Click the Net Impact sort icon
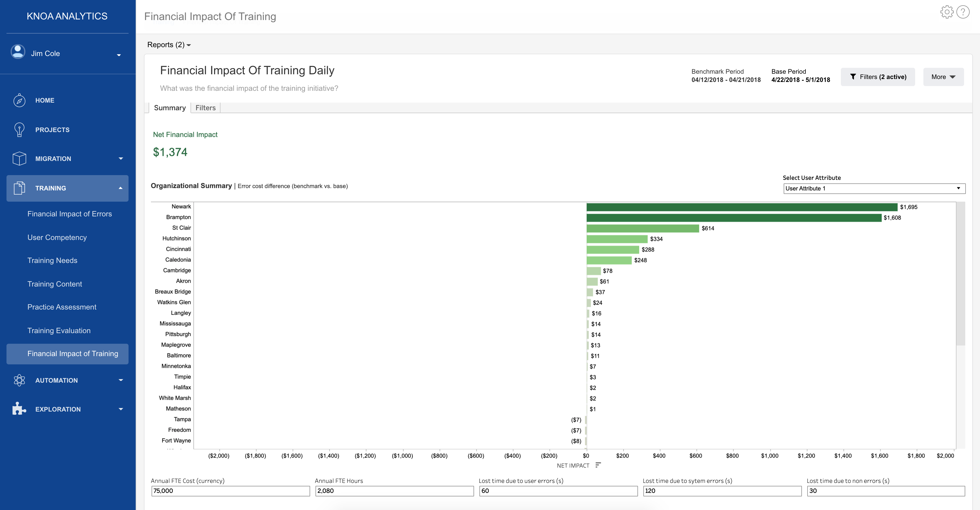This screenshot has height=510, width=980. (x=598, y=465)
